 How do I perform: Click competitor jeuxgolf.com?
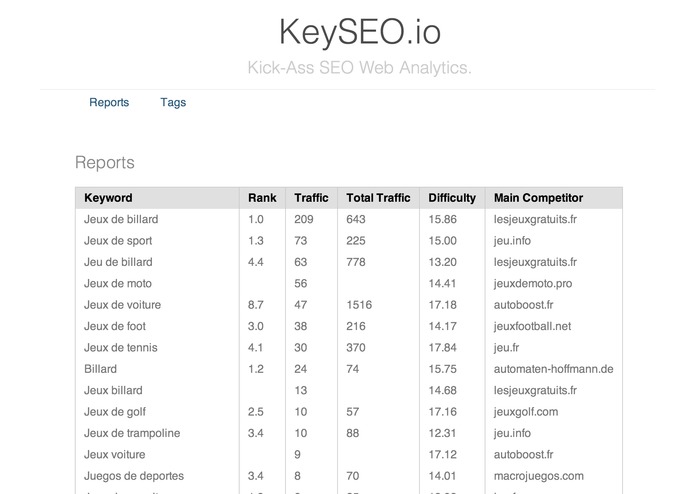[x=526, y=412]
